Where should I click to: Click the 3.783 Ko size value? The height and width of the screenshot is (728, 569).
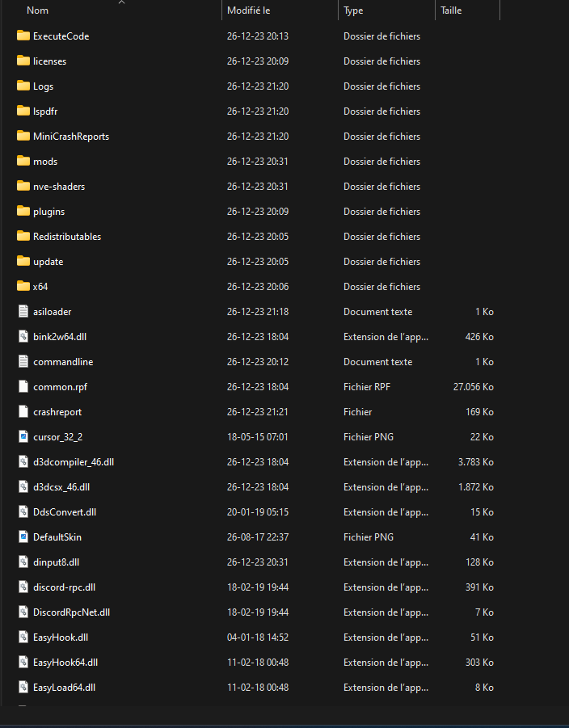(475, 462)
